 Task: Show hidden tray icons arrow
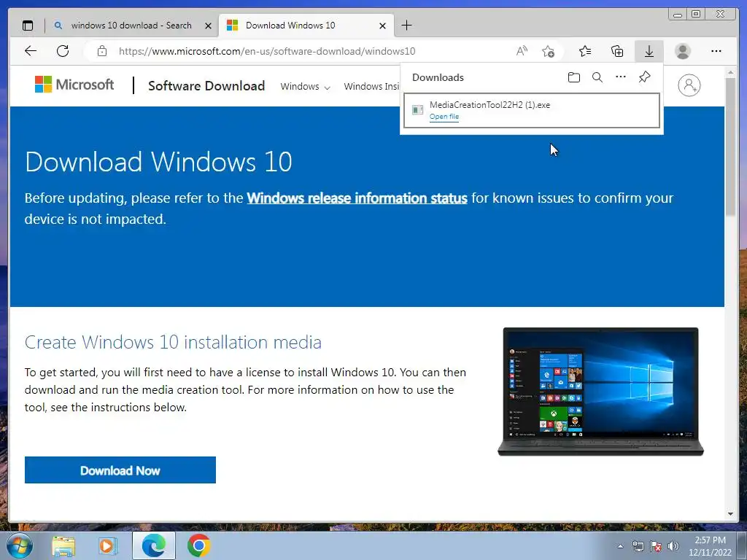(620, 547)
